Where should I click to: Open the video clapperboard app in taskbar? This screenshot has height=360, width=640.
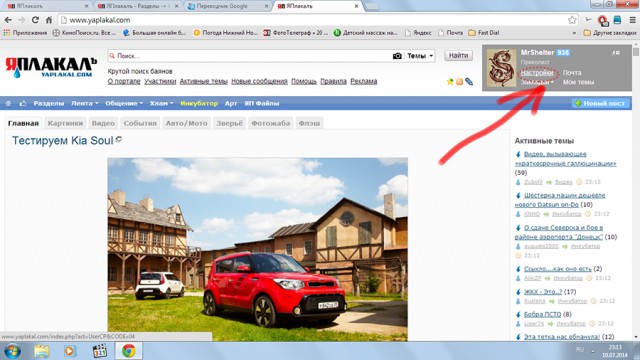(x=100, y=351)
